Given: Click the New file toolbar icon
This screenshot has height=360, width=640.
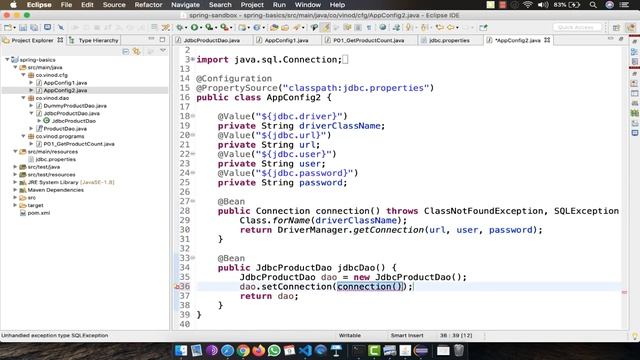Looking at the screenshot, I should click(x=7, y=27).
